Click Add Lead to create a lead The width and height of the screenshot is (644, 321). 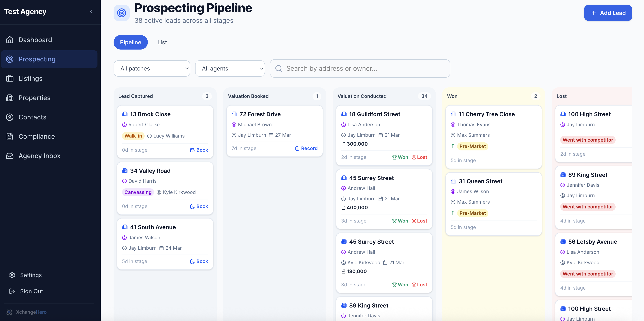click(608, 13)
